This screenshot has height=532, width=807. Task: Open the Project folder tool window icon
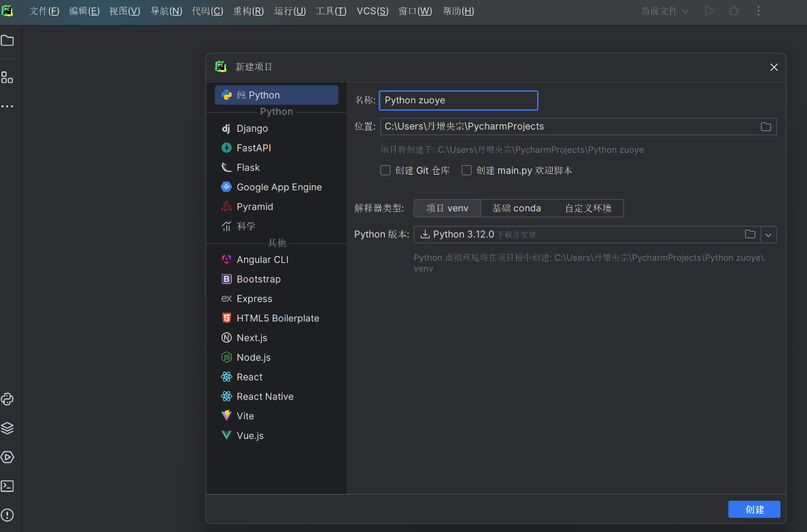coord(7,41)
